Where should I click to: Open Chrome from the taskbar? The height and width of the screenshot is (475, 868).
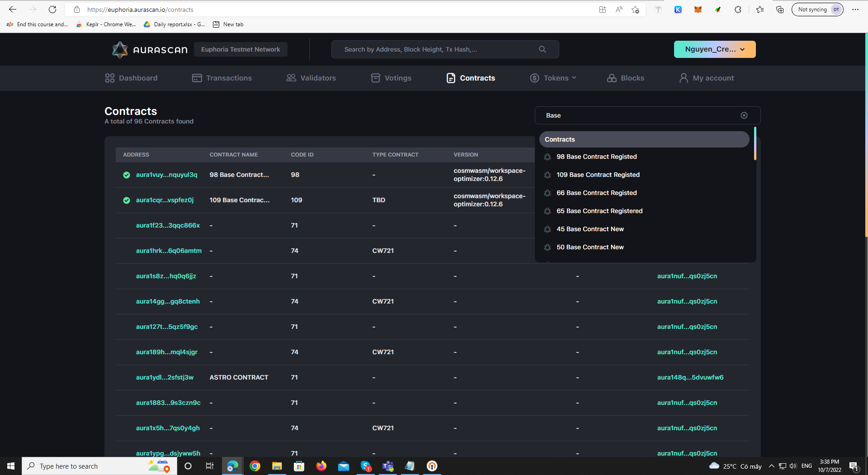[255, 466]
